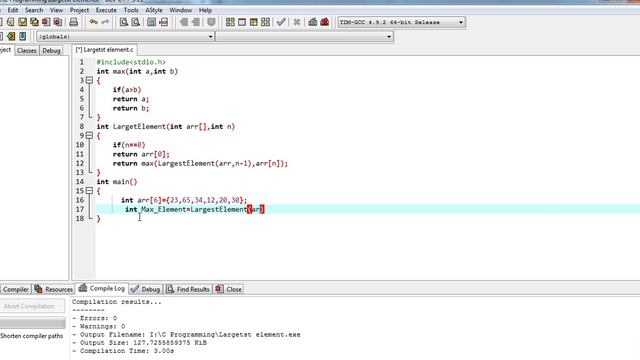This screenshot has width=640, height=360.
Task: Click the Open file toolbar icon
Action: (x=11, y=22)
